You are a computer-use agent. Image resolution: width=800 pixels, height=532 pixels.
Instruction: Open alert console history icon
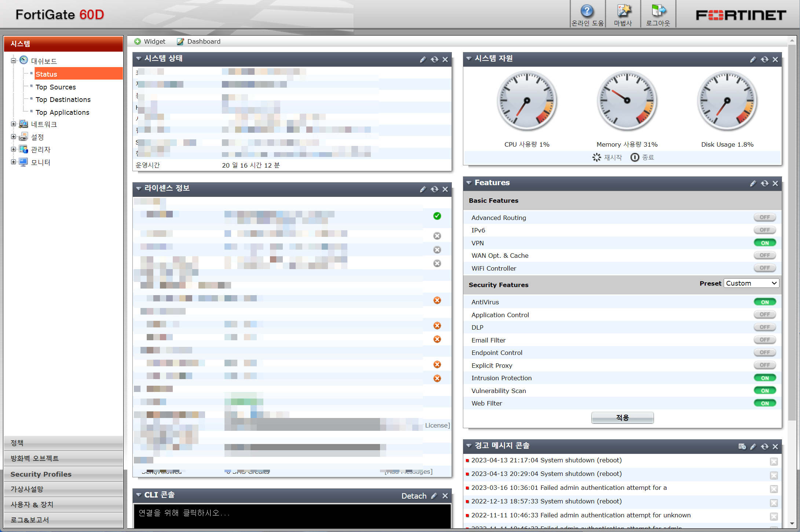coord(742,446)
